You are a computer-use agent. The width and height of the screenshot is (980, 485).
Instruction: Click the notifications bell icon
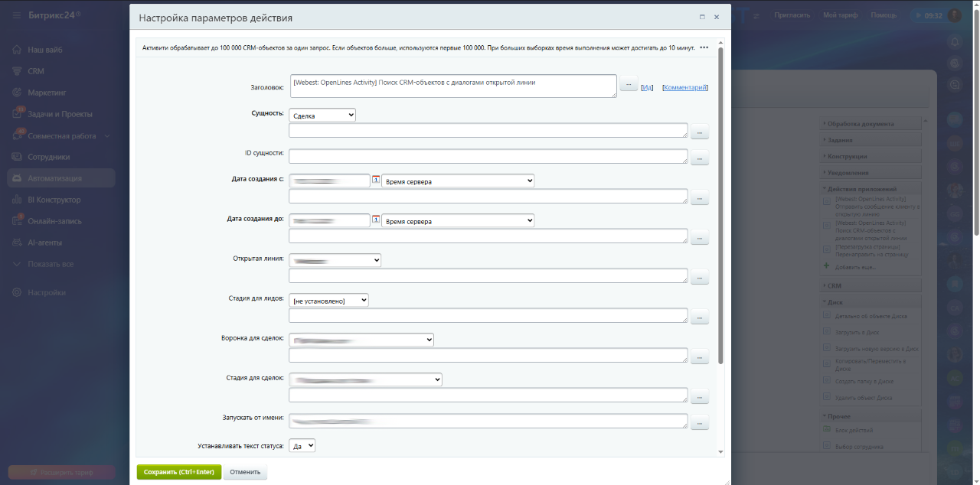coord(954,41)
